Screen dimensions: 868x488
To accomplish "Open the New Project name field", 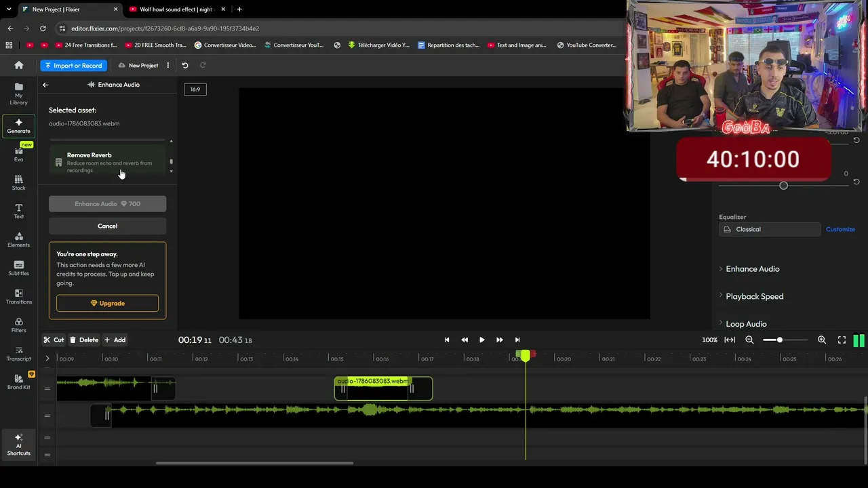I will coord(144,66).
